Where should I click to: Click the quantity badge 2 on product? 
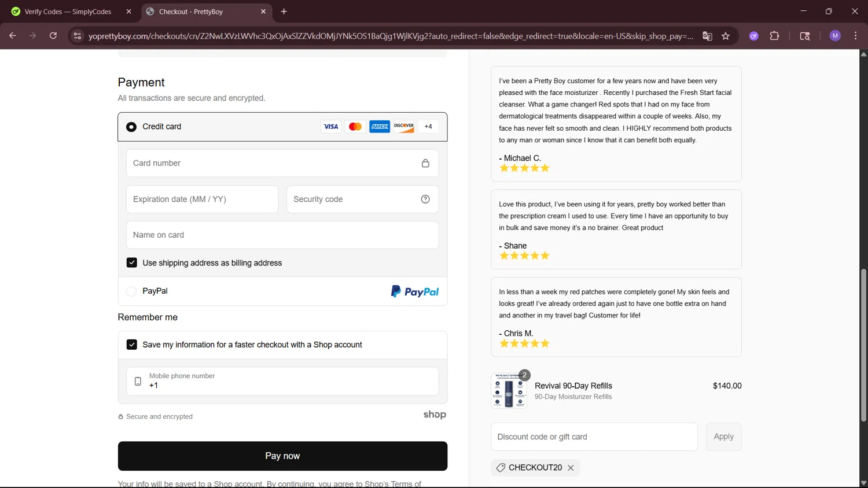525,375
